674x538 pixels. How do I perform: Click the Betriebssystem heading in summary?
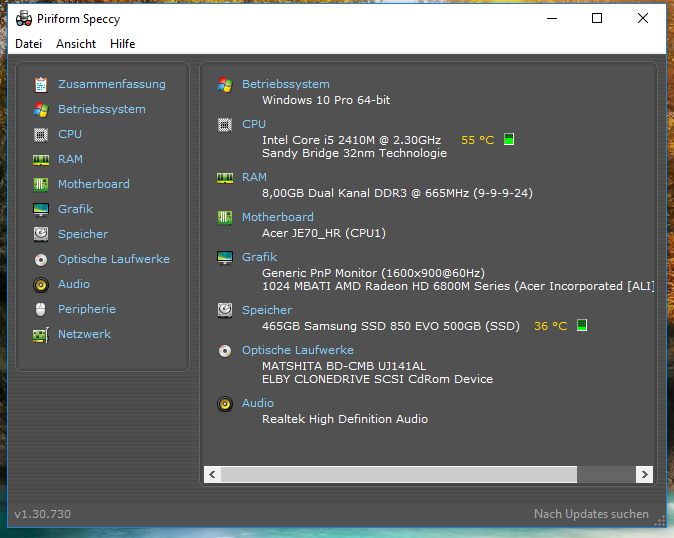coord(286,84)
